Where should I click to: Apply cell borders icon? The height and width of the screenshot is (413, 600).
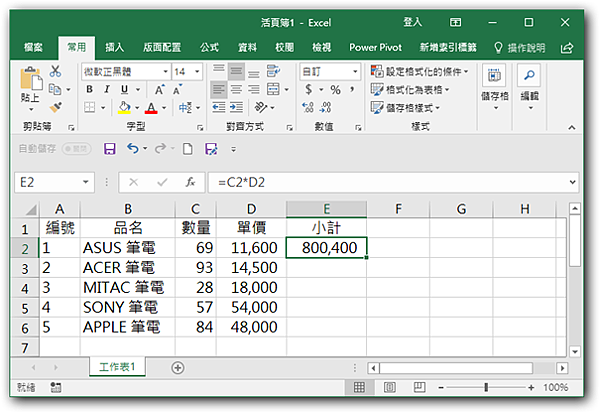coord(90,107)
